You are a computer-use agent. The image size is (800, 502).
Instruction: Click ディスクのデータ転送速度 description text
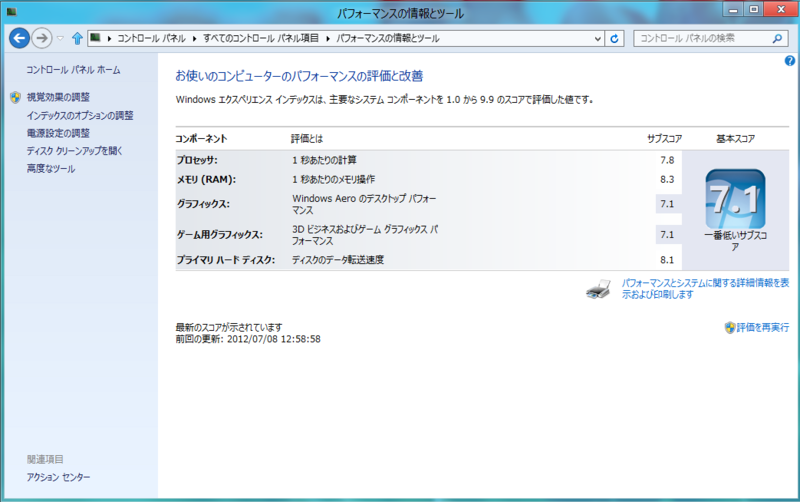338,260
